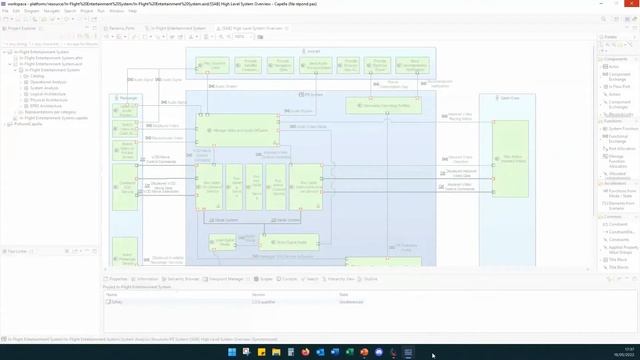Click the Project Explorer view tab
Image resolution: width=640 pixels, height=360 pixels.
click(x=22, y=28)
